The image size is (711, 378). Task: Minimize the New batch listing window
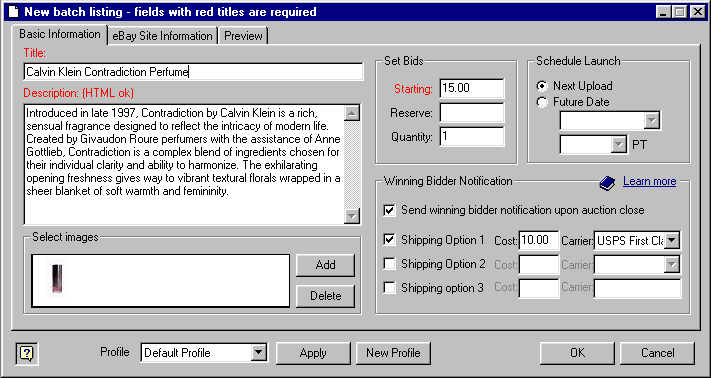(664, 12)
